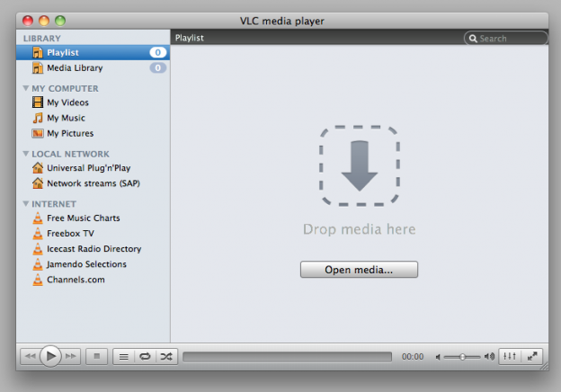Enter fullscreen using the arrows icon
The width and height of the screenshot is (561, 392).
tap(532, 357)
